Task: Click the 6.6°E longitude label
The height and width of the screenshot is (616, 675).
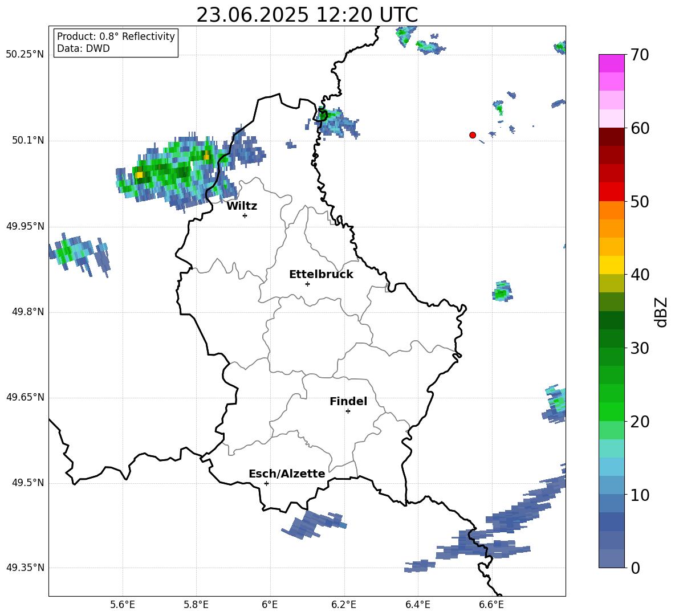Action: click(x=491, y=605)
